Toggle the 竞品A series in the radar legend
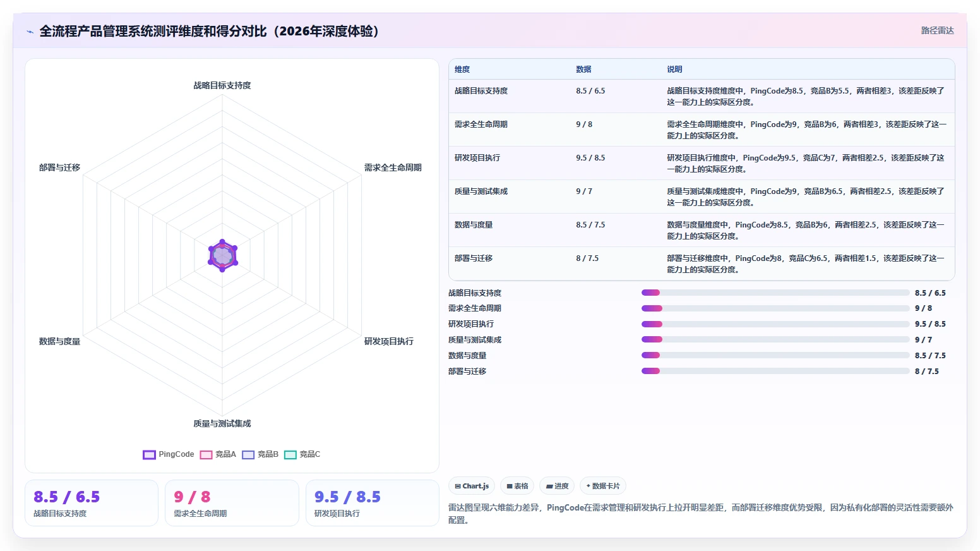The width and height of the screenshot is (980, 551). coord(218,454)
